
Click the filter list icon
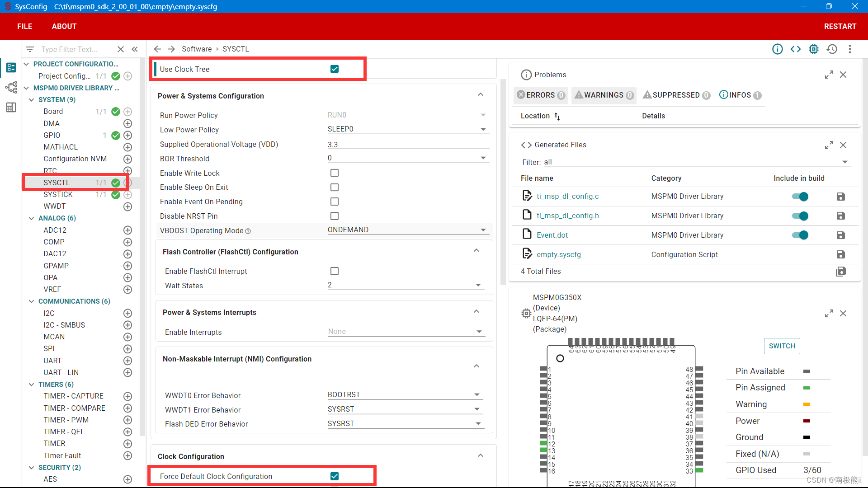click(30, 49)
